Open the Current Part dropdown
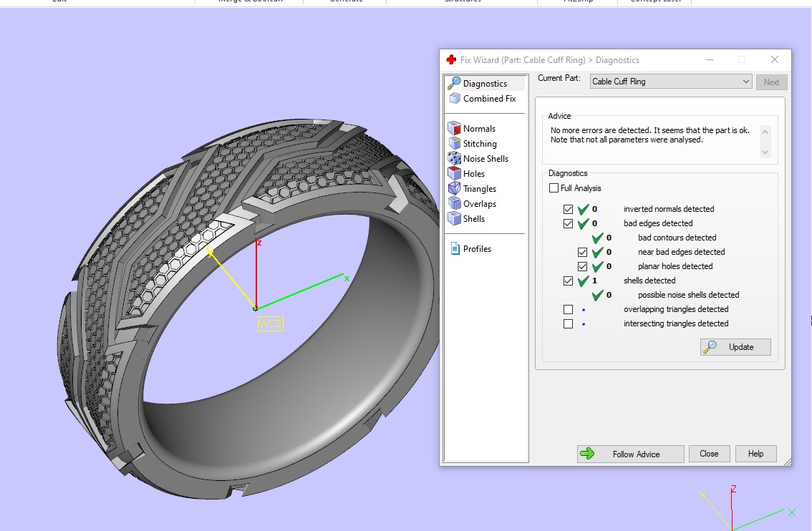This screenshot has height=531, width=812. [x=671, y=82]
